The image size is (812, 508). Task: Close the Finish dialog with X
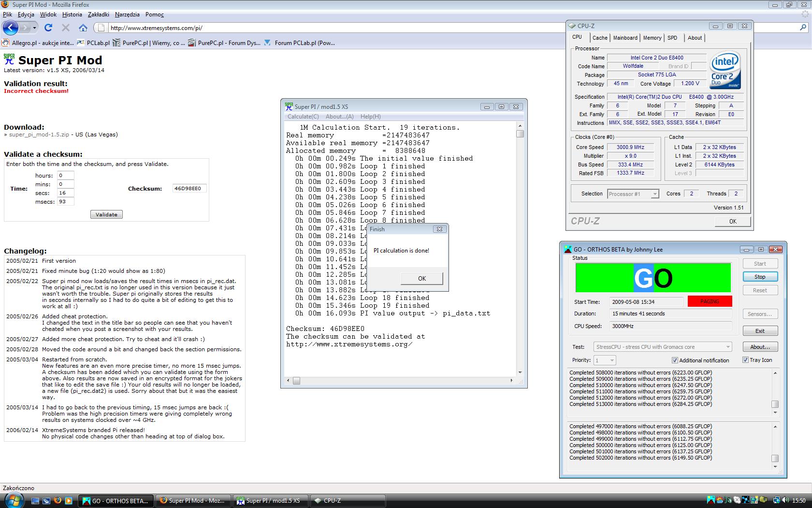439,229
